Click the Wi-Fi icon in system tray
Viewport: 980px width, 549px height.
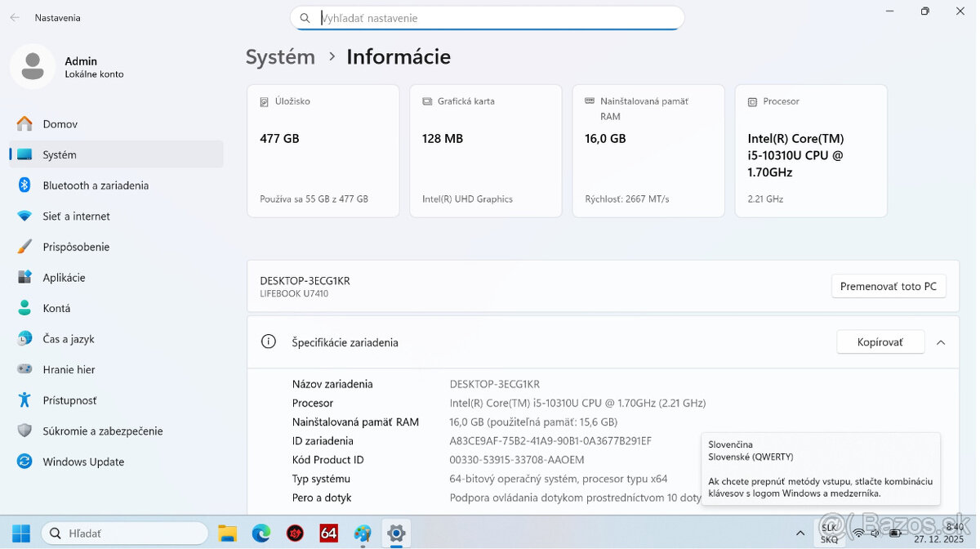pos(858,533)
